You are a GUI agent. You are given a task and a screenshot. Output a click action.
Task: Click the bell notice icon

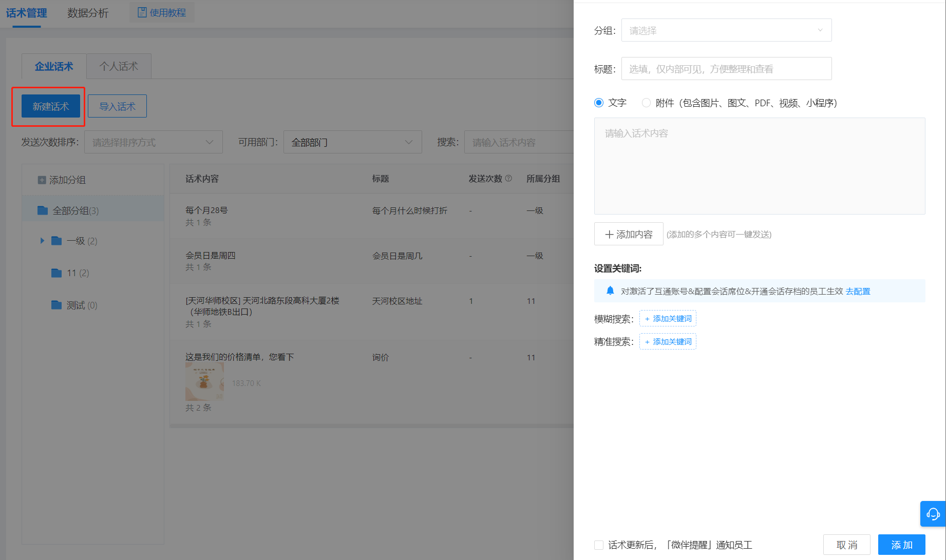[610, 291]
